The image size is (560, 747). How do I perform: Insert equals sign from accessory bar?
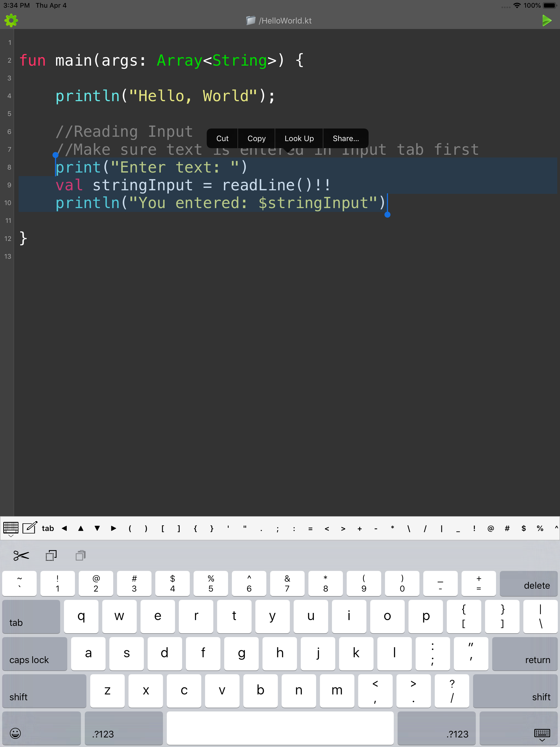tap(310, 529)
